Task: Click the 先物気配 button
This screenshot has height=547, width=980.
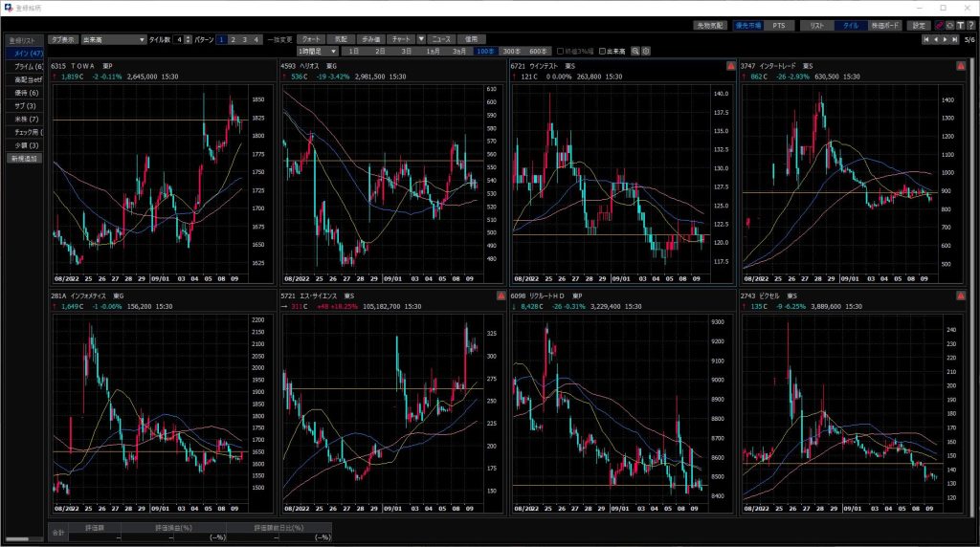Action: pyautogui.click(x=710, y=26)
